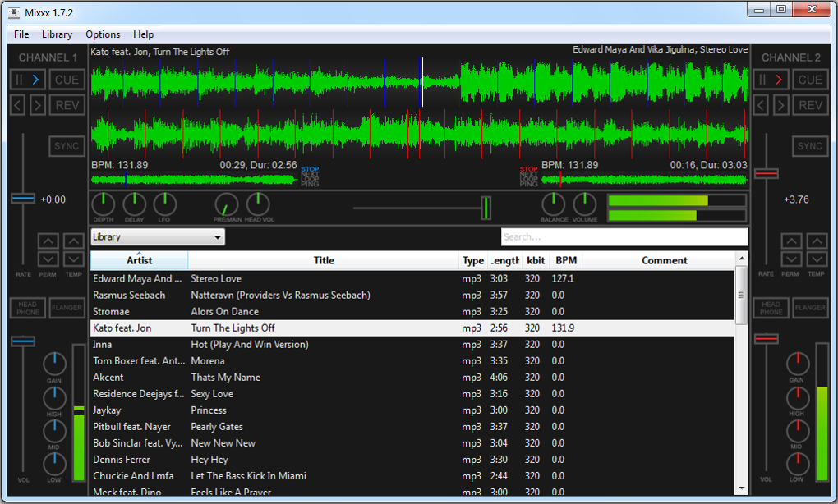Toggle Channel 1 REV reverse button
This screenshot has width=838, height=504.
67,105
